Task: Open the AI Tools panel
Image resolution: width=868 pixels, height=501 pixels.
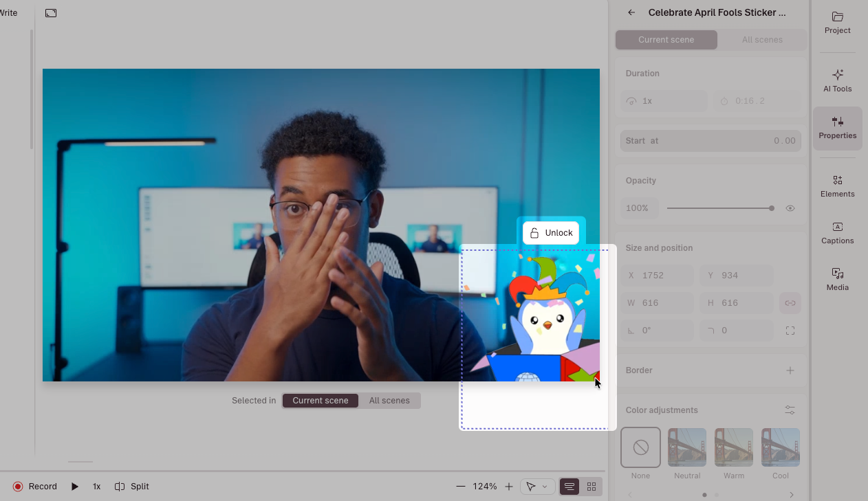Action: pos(837,80)
